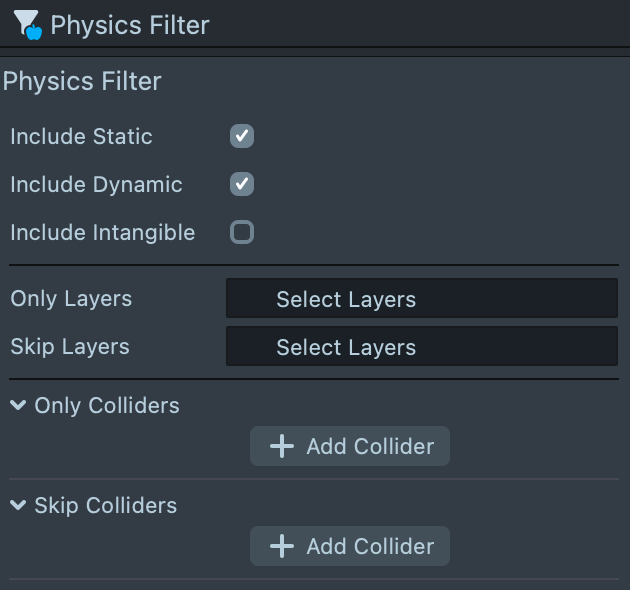This screenshot has height=590, width=630.
Task: Click the plus icon under Only Colliders
Action: tap(282, 446)
